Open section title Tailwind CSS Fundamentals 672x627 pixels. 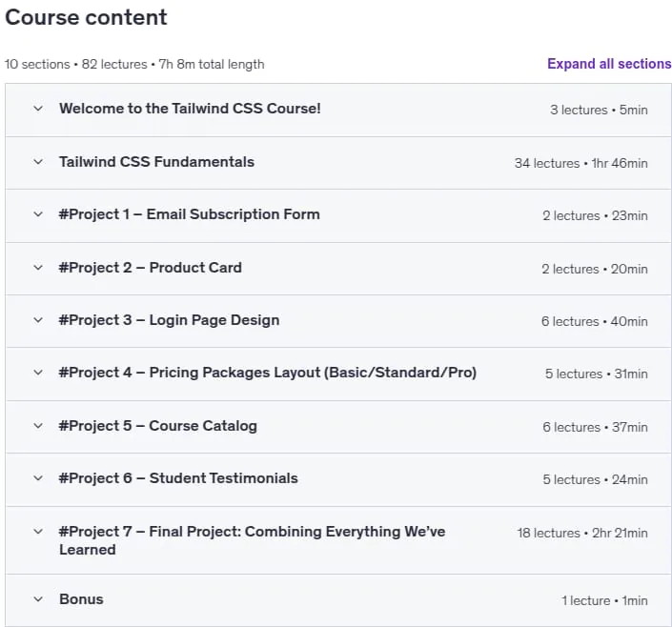coord(157,162)
